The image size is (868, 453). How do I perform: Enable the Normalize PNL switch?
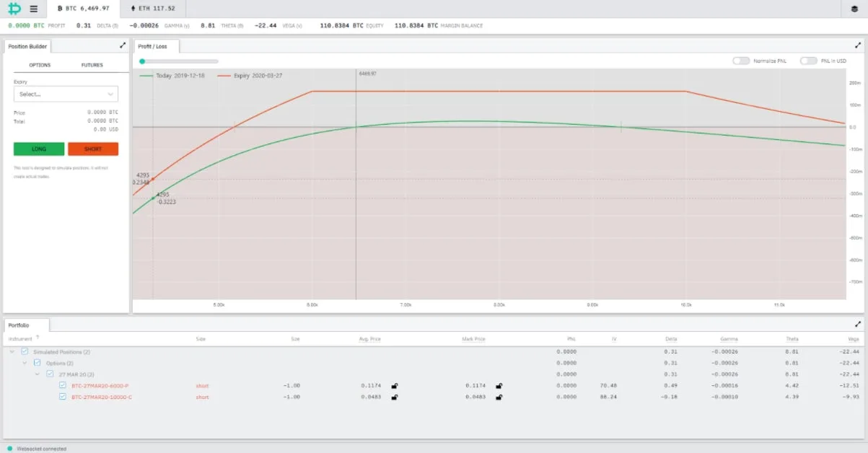pos(741,61)
